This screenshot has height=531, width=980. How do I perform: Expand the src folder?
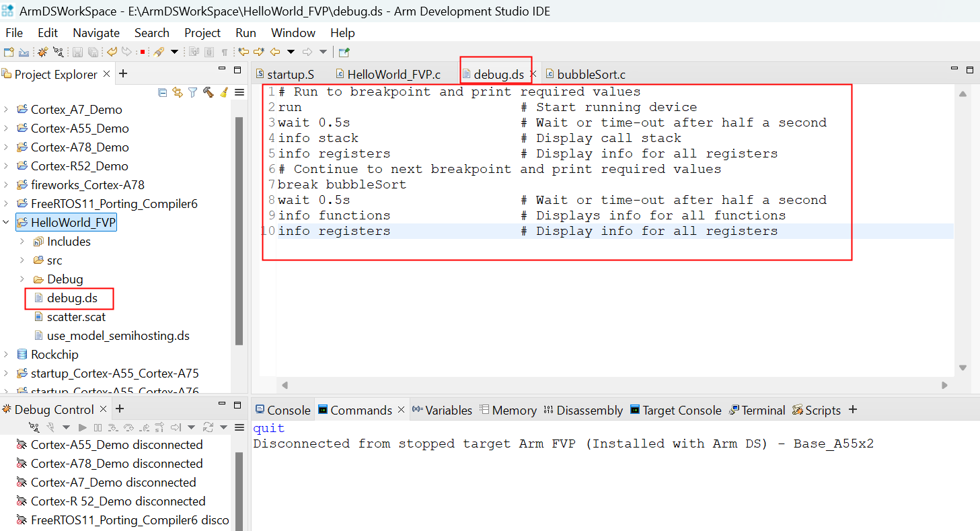pyautogui.click(x=22, y=260)
